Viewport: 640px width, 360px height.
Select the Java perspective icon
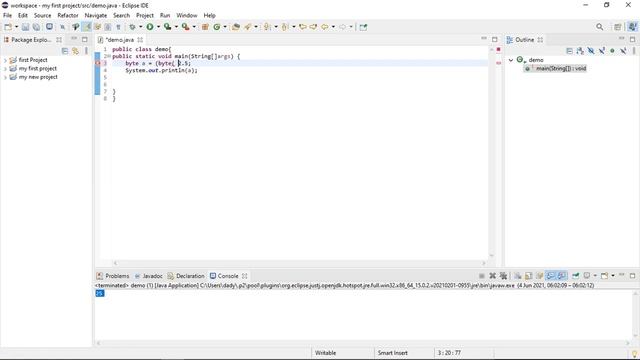click(632, 27)
